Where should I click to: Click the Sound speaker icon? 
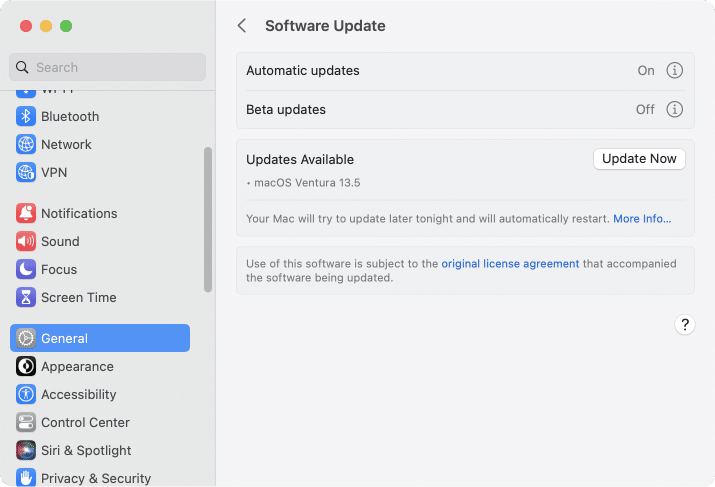tap(26, 241)
